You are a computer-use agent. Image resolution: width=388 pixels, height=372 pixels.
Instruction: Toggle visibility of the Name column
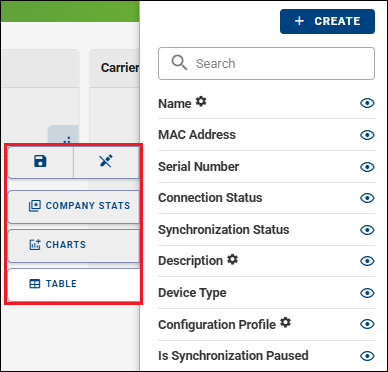point(367,103)
